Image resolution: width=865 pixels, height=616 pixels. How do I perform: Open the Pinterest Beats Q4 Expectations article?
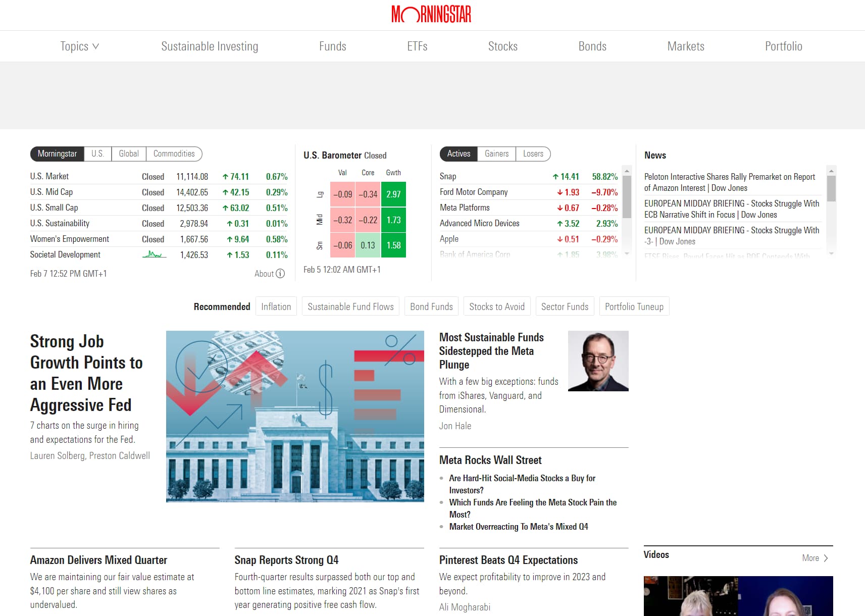point(508,560)
